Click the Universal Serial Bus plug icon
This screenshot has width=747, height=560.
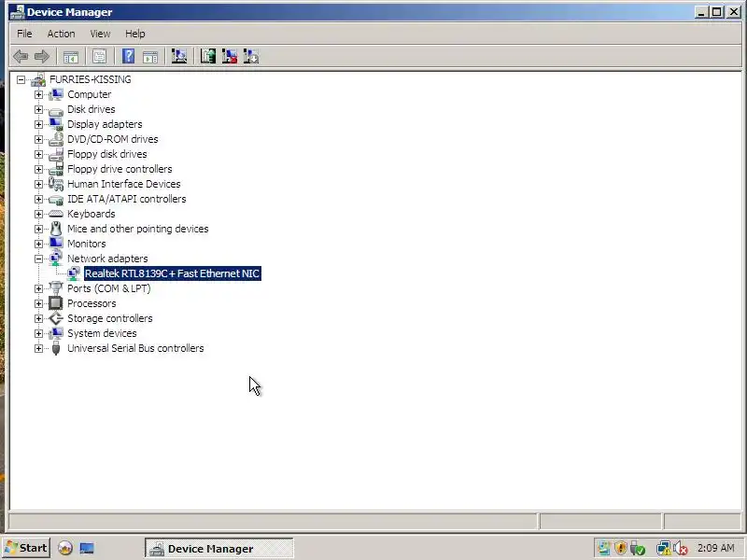56,348
